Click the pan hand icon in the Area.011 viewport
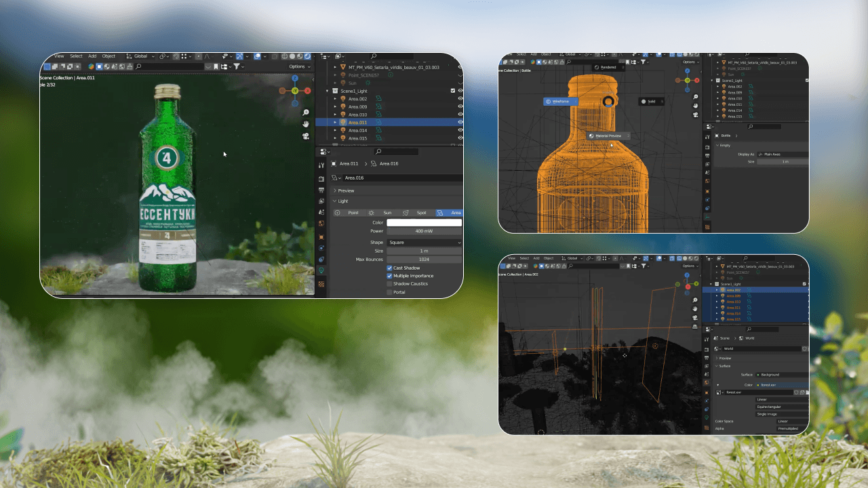The height and width of the screenshot is (488, 868). tap(306, 124)
